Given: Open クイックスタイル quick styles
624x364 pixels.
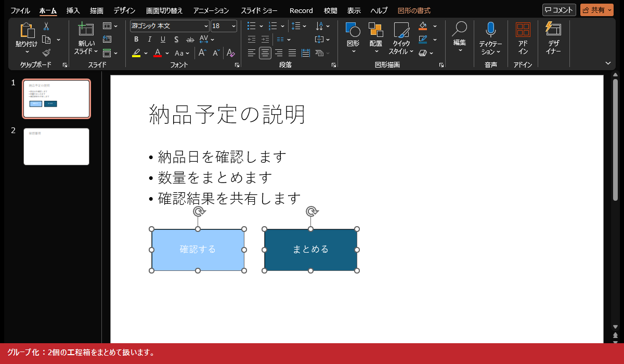Looking at the screenshot, I should coord(401,30).
